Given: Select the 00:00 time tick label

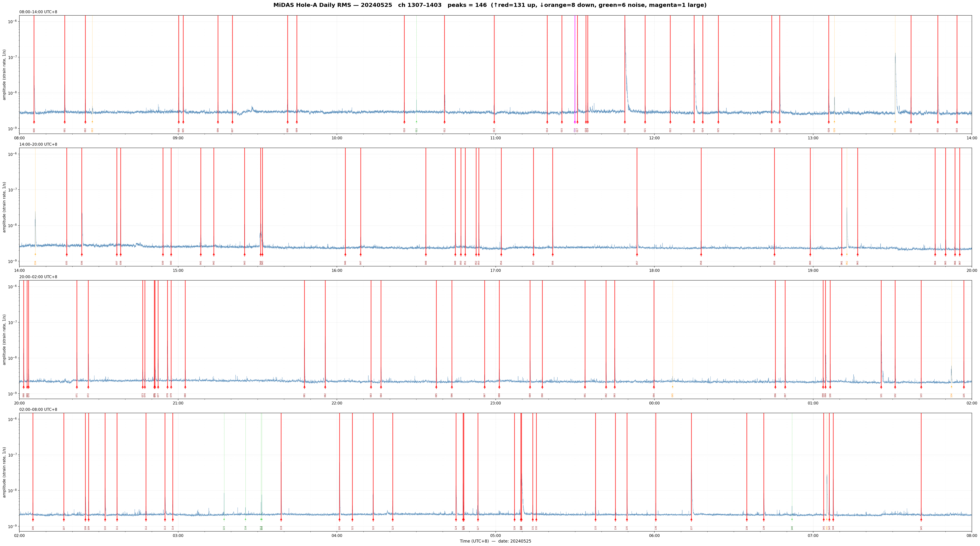Looking at the screenshot, I should 654,403.
